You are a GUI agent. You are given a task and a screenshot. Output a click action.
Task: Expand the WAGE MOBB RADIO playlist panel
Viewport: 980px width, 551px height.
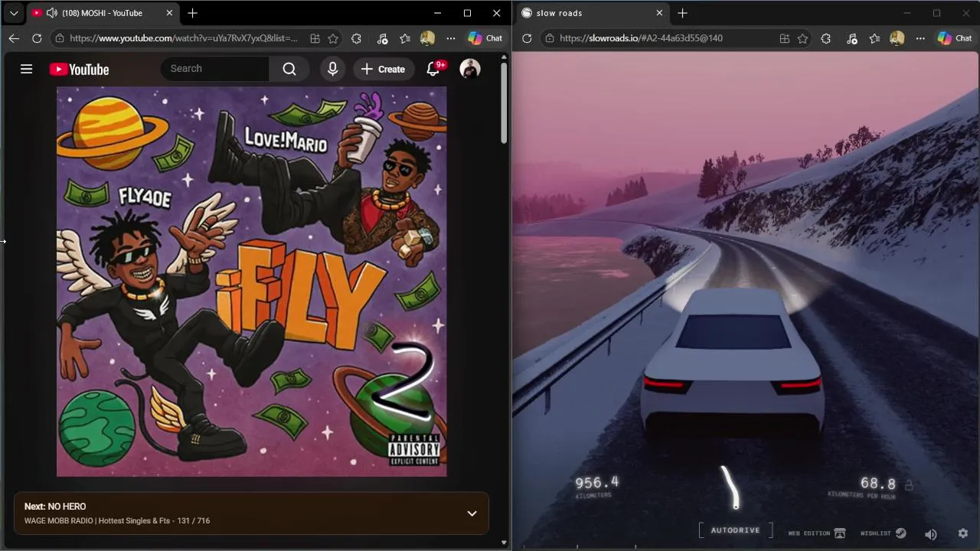coord(472,514)
